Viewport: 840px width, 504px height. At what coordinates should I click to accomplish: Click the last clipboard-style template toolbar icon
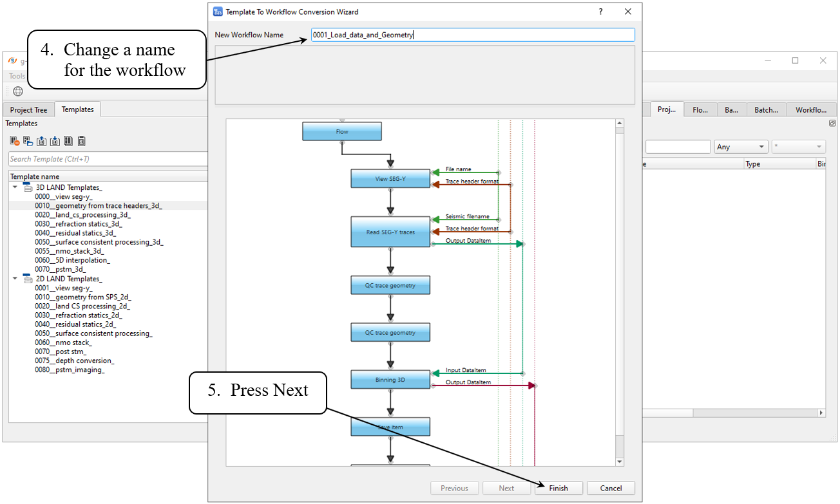point(82,141)
